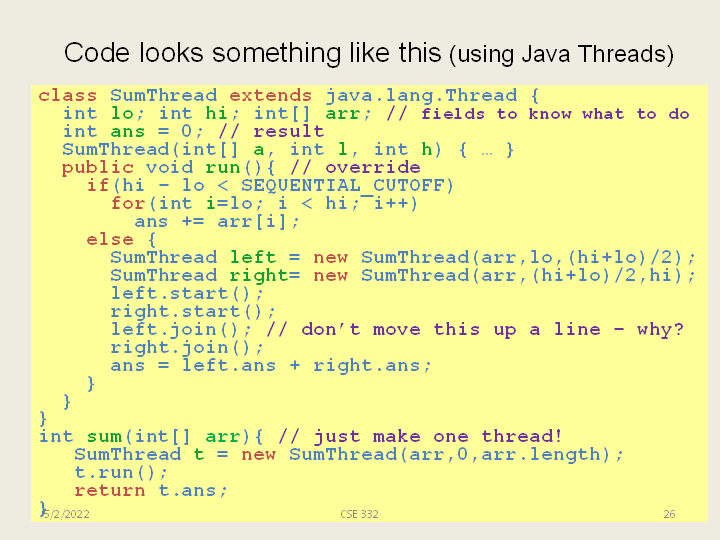Viewport: 720px width, 540px height.
Task: Click the slide title "Code looks something like this"
Action: click(x=253, y=52)
